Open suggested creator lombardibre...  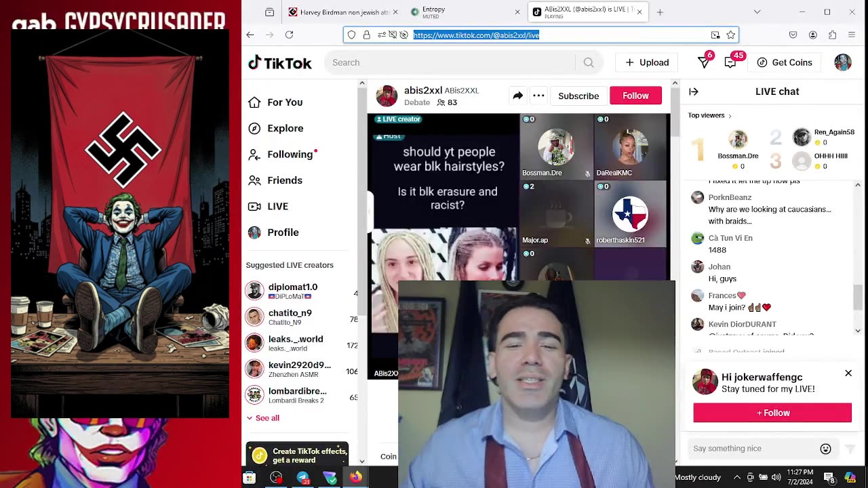coord(301,395)
